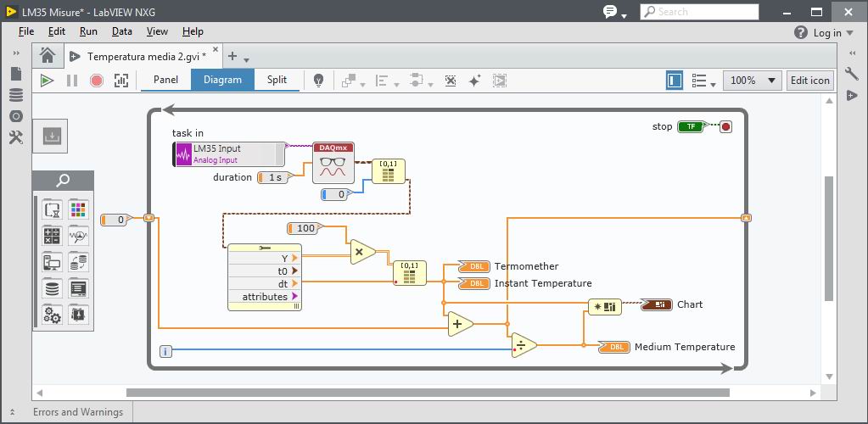Screen dimensions: 868x424
Task: Toggle the highlight execution light bulb
Action: tap(318, 81)
